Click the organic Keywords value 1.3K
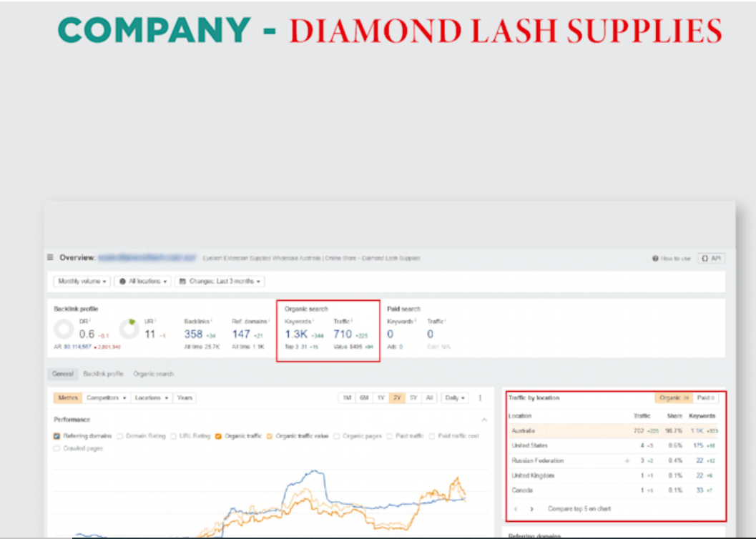Screen dimensions: 756x539 (x=296, y=335)
